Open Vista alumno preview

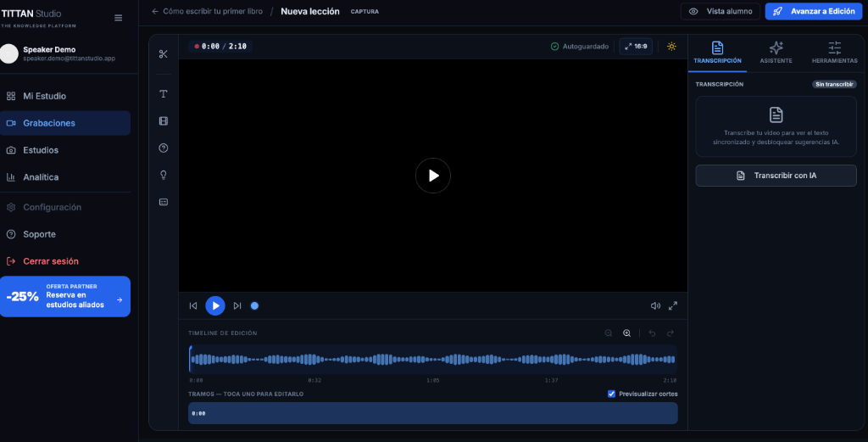(x=721, y=11)
